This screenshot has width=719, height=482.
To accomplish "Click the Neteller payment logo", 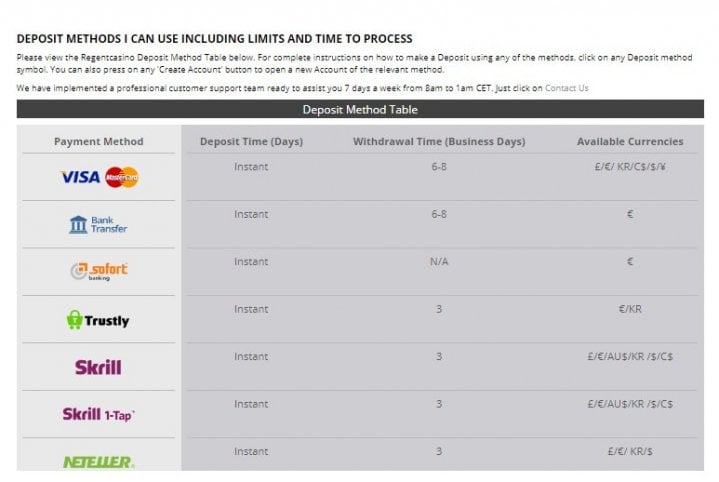I will coord(99,462).
